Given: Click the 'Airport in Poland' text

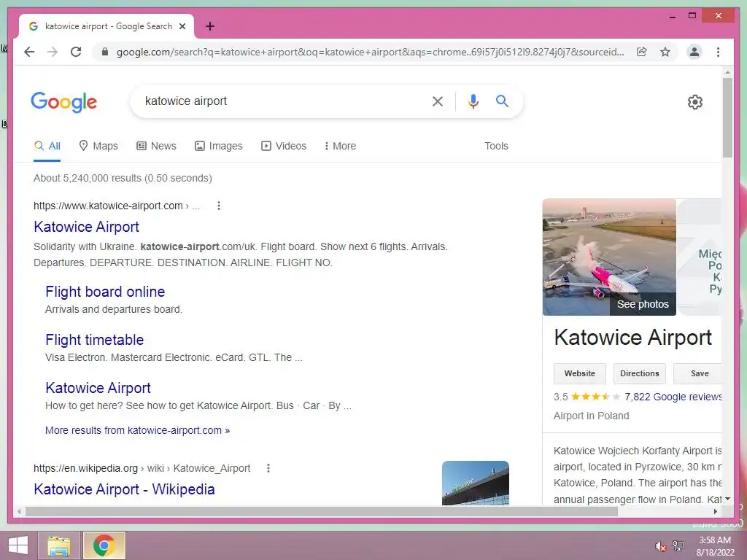Looking at the screenshot, I should (591, 416).
